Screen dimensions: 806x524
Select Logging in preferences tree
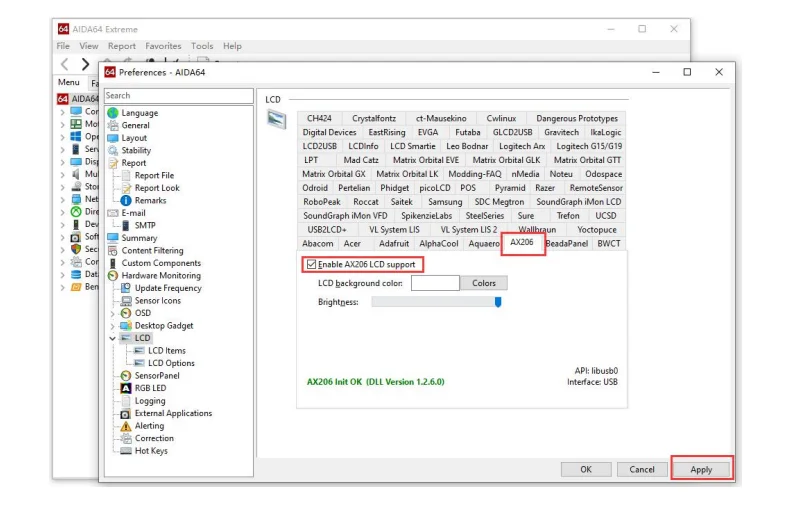pyautogui.click(x=150, y=401)
